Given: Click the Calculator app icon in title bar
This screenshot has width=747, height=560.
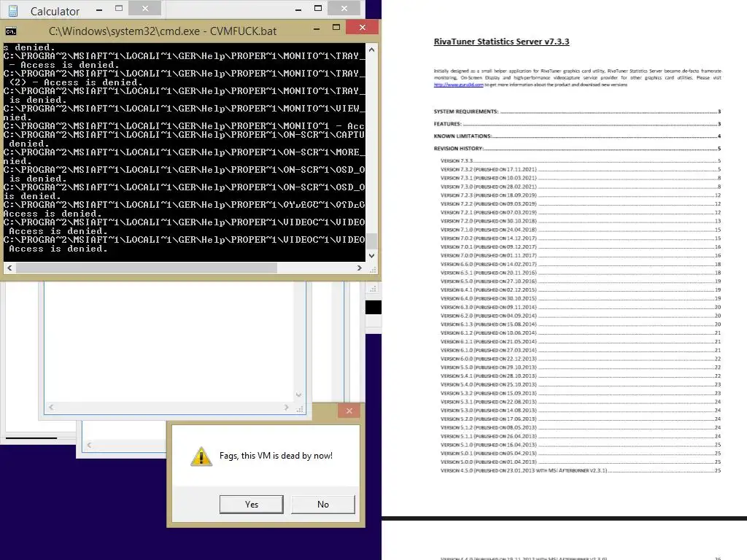Looking at the screenshot, I should (x=13, y=11).
